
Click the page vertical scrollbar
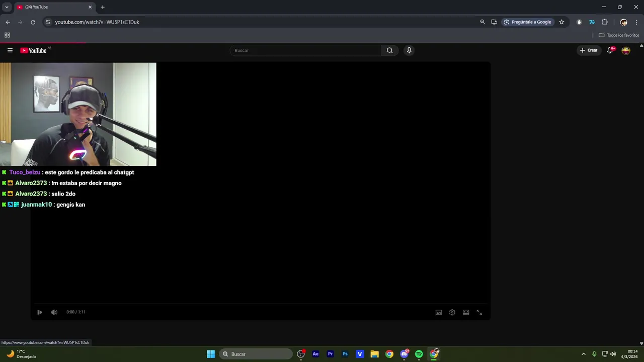(641, 194)
